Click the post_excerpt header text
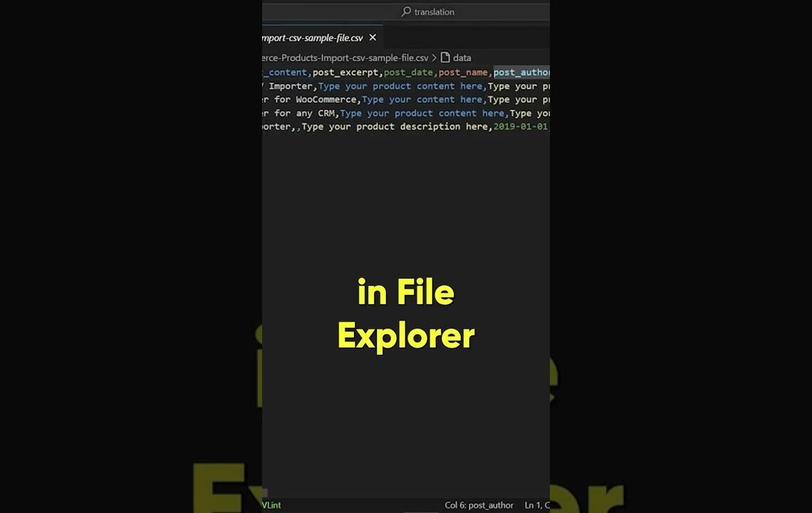812x513 pixels. click(345, 73)
